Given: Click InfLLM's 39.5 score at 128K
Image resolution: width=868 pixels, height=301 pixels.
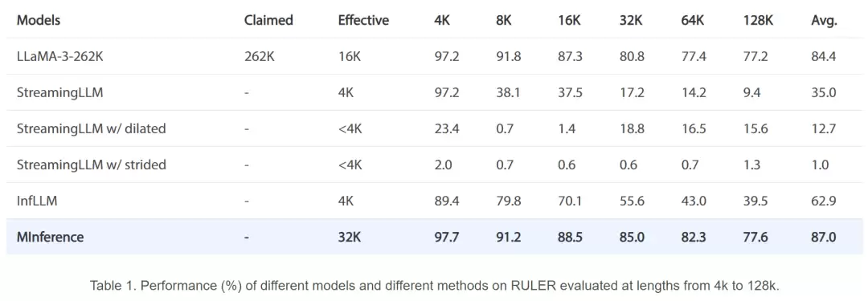Looking at the screenshot, I should (x=755, y=201).
